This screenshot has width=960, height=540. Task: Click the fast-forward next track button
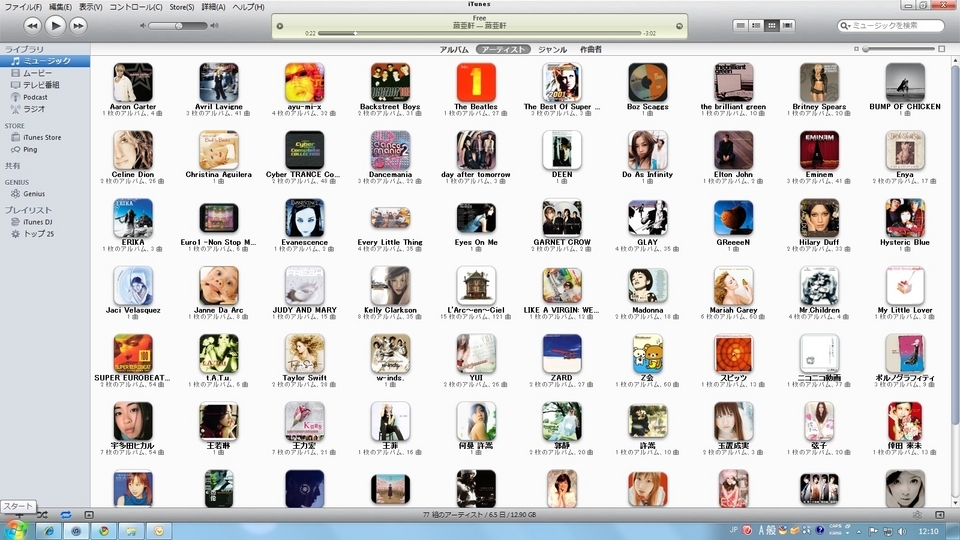78,26
